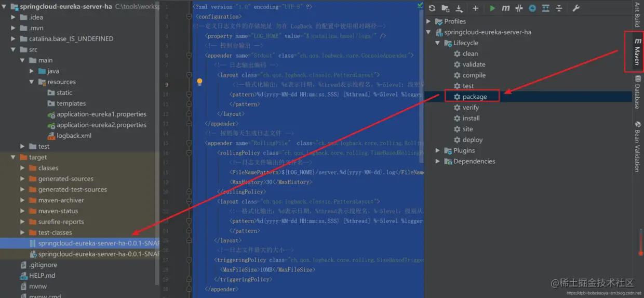Viewport: 644px width, 298px height.
Task: Open logback.xml in project tree
Action: [x=69, y=136]
